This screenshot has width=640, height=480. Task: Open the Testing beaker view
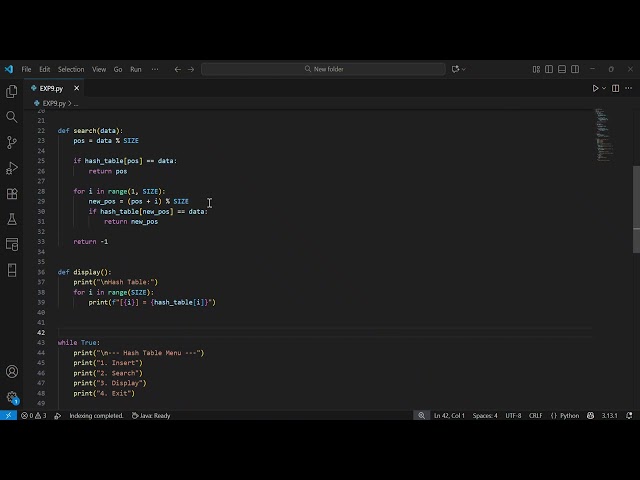click(12, 219)
